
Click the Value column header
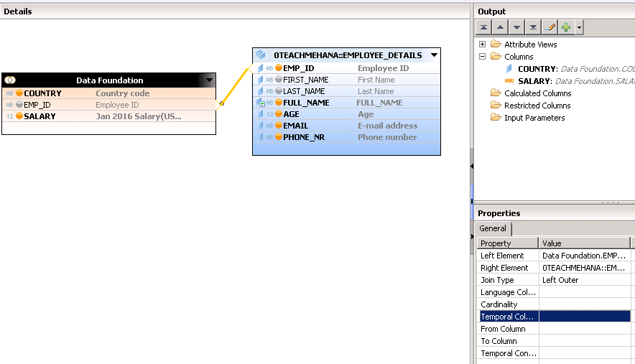pos(585,243)
